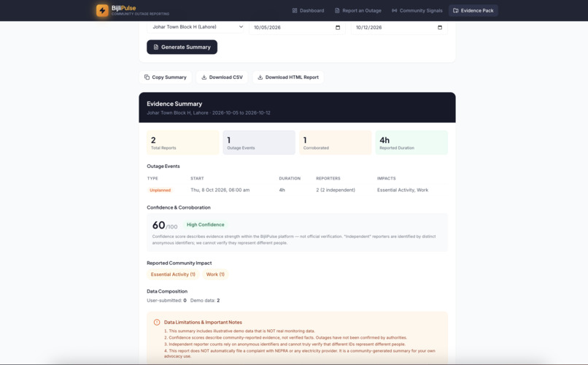Click the 'Demo data: 2' text
Viewport: 588px width, 365px height.
pos(205,301)
